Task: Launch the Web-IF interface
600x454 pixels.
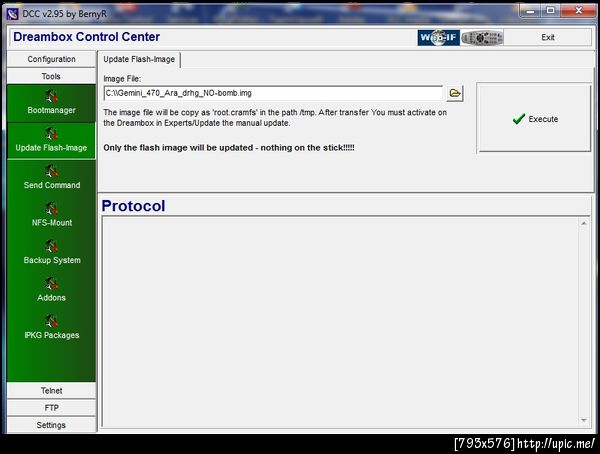Action: point(439,38)
